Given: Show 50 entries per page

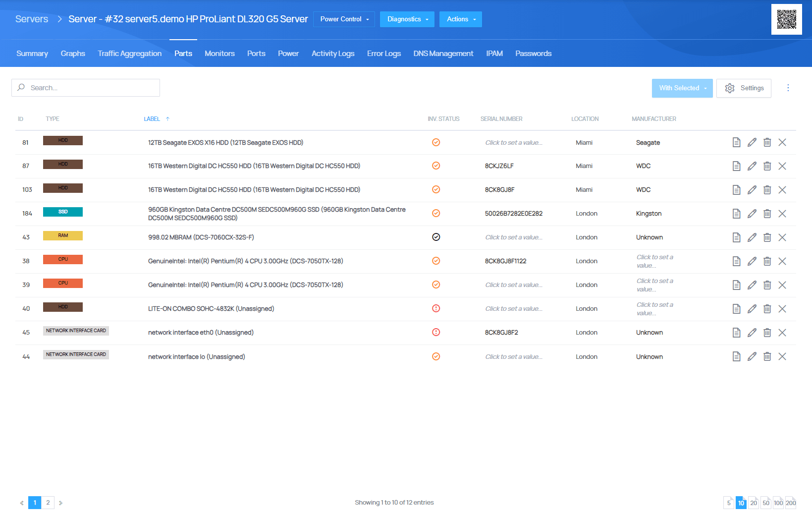Looking at the screenshot, I should [766, 503].
